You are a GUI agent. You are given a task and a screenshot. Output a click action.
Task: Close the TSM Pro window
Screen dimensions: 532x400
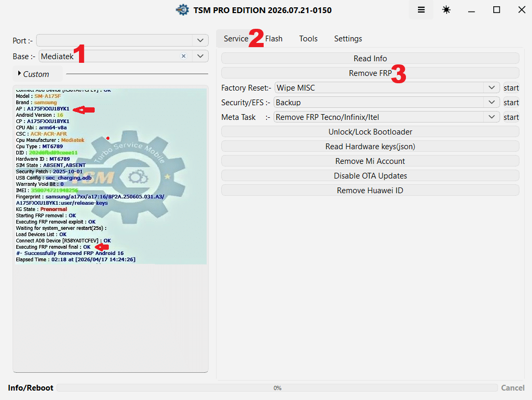522,10
